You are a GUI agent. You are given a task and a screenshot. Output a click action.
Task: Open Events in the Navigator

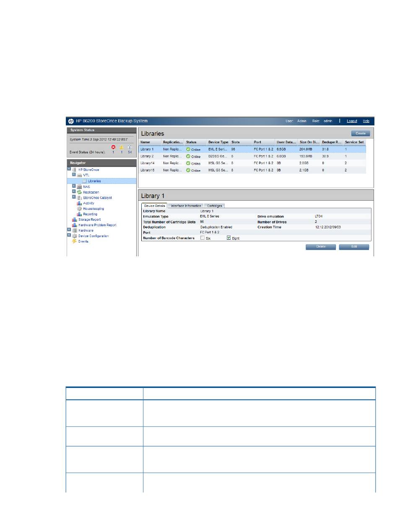(83, 241)
